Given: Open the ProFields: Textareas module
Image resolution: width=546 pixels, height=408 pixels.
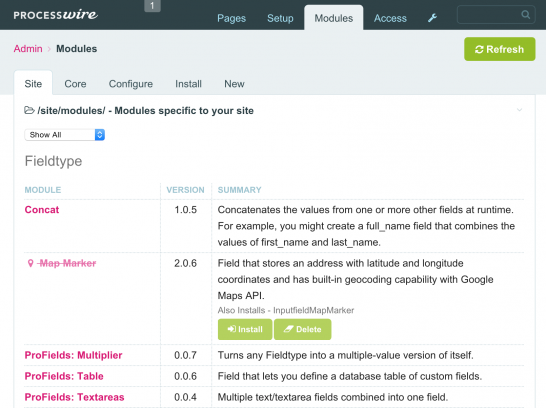Looking at the screenshot, I should [x=74, y=397].
